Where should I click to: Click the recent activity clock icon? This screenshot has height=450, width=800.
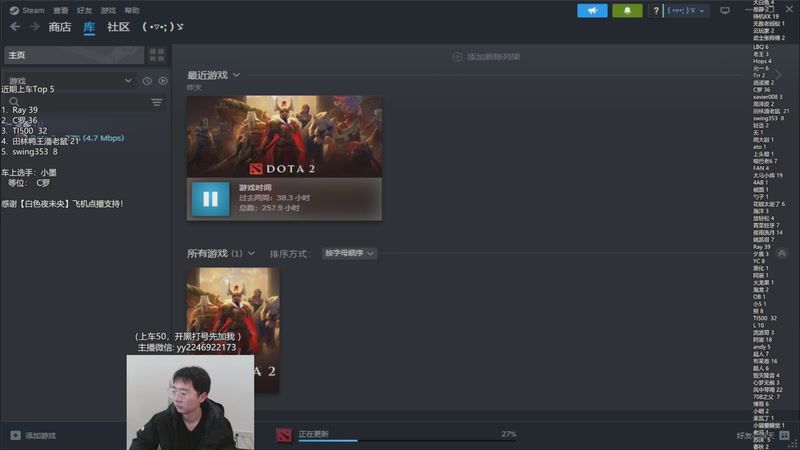pyautogui.click(x=147, y=81)
